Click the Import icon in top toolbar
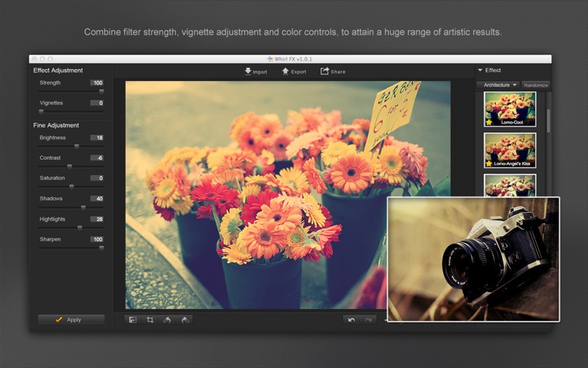 pos(248,71)
